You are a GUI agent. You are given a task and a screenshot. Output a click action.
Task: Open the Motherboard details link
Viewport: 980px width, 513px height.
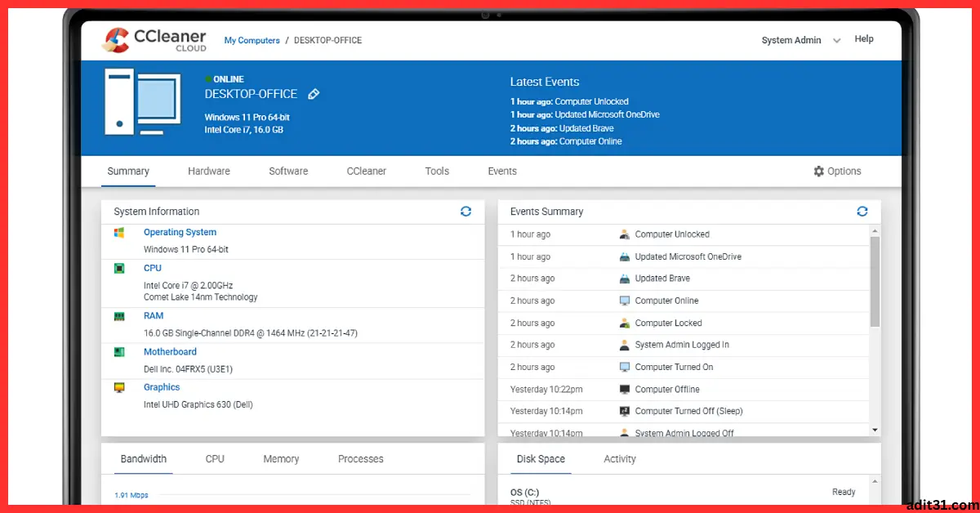click(170, 352)
